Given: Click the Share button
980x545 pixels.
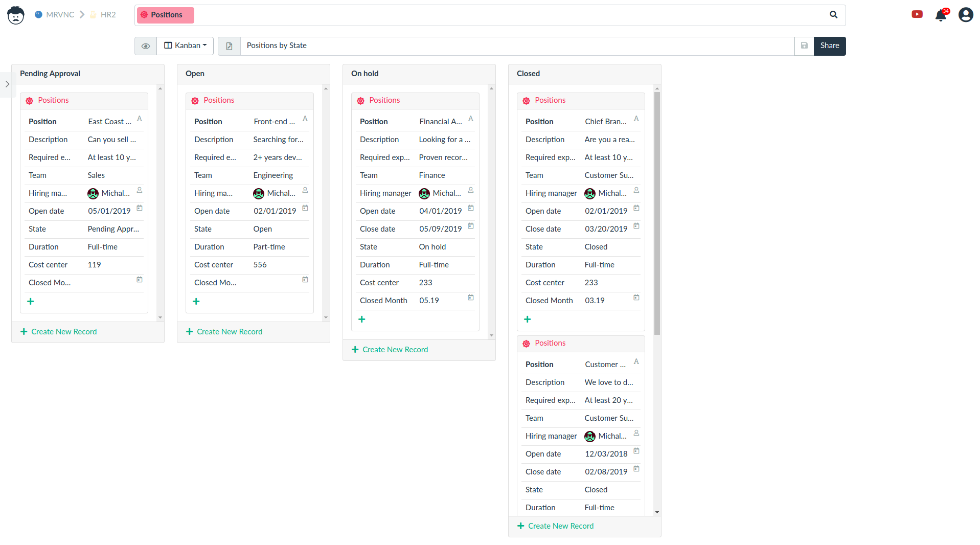Looking at the screenshot, I should tap(829, 46).
